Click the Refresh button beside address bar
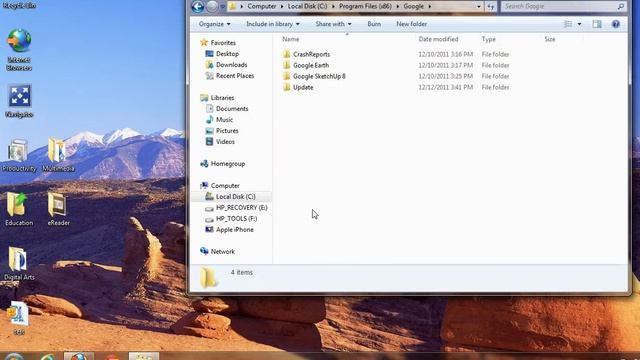Viewport: 640px width, 360px height. (491, 7)
